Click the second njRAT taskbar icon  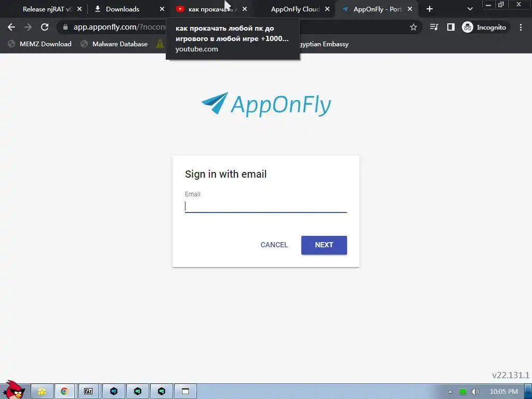(137, 392)
